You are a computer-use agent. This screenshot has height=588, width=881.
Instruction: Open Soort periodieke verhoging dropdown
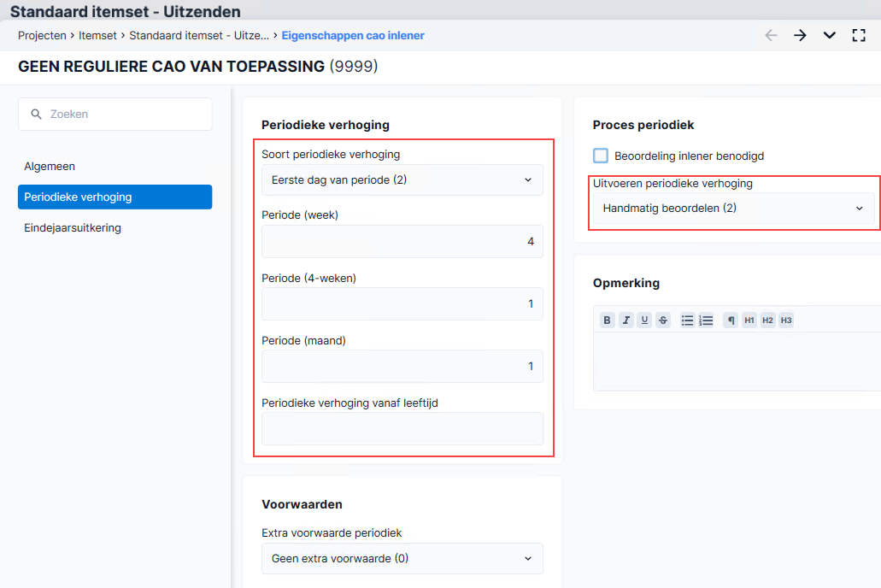click(402, 179)
